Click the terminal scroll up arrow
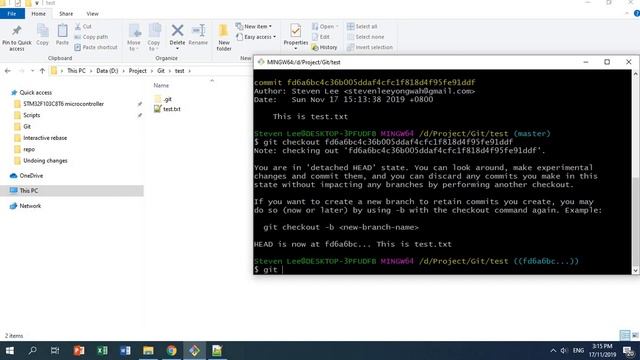640x360 pixels. [x=636, y=74]
